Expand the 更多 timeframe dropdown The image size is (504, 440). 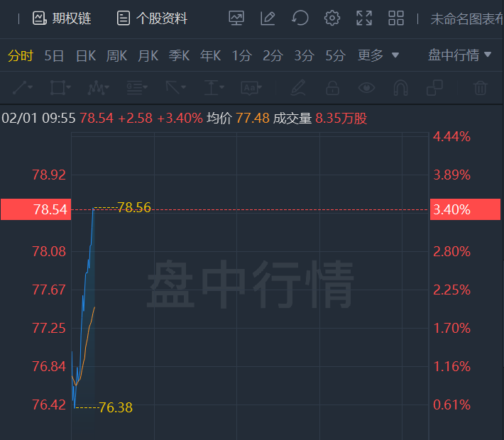tap(378, 55)
